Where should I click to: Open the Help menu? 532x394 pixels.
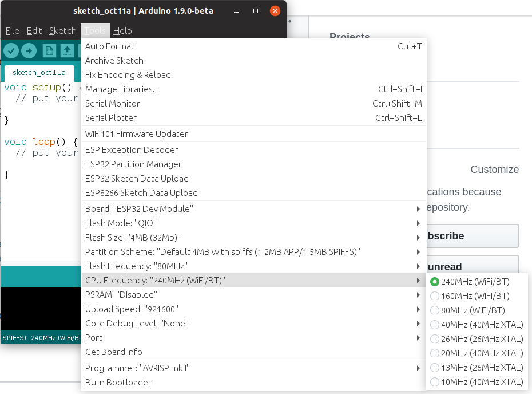[122, 30]
